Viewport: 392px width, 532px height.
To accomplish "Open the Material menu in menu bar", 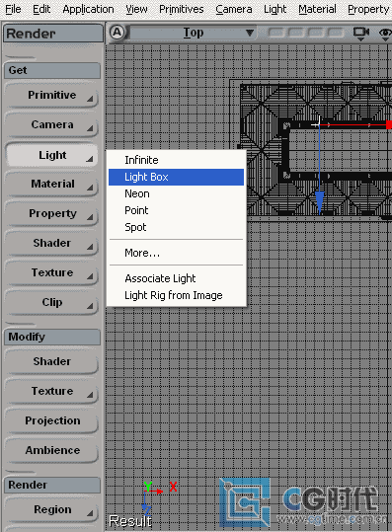I will 317,9.
